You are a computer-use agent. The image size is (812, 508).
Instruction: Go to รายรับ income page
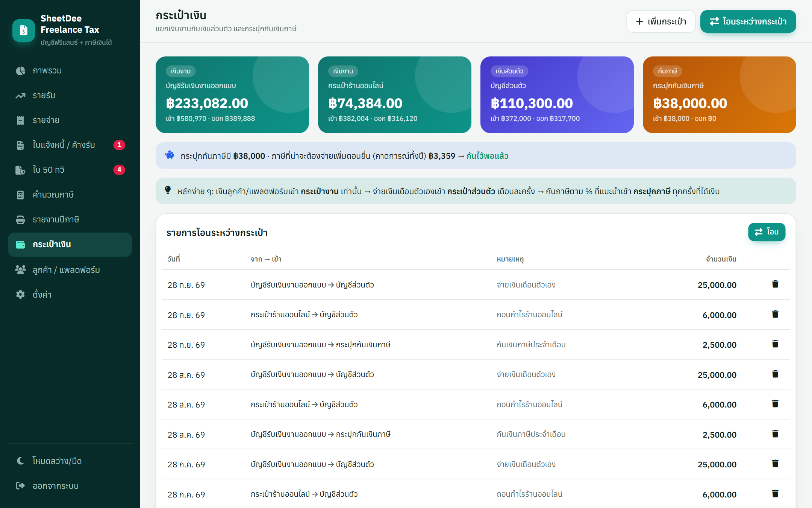(70, 96)
